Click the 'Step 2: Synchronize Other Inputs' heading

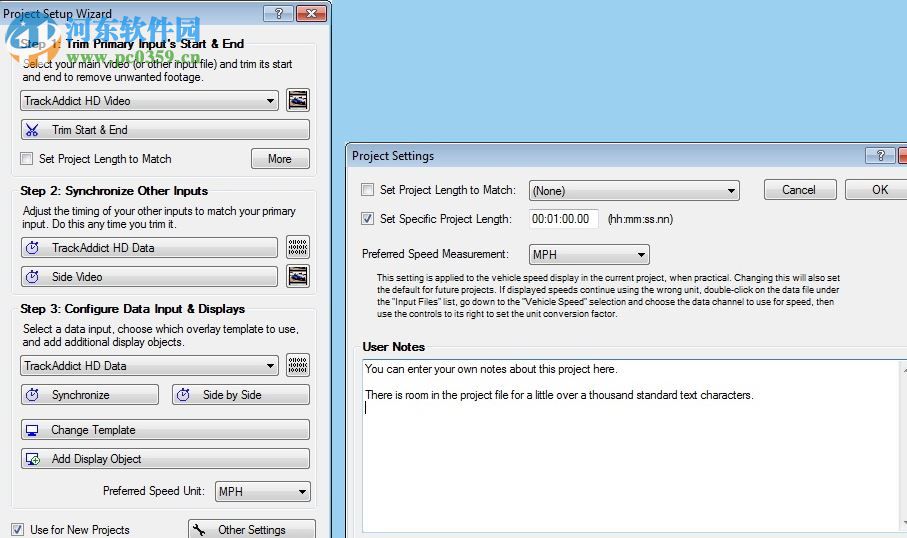pyautogui.click(x=114, y=191)
